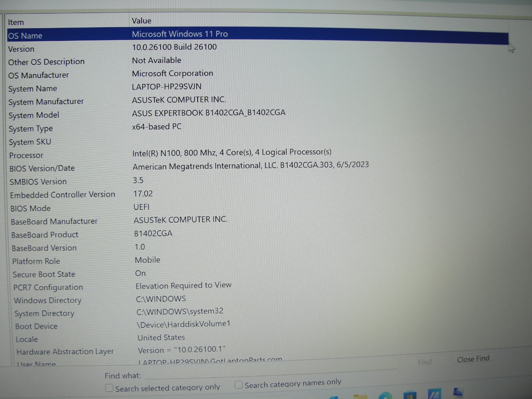Select the System Model row
This screenshot has height=399, width=532.
pyautogui.click(x=258, y=114)
